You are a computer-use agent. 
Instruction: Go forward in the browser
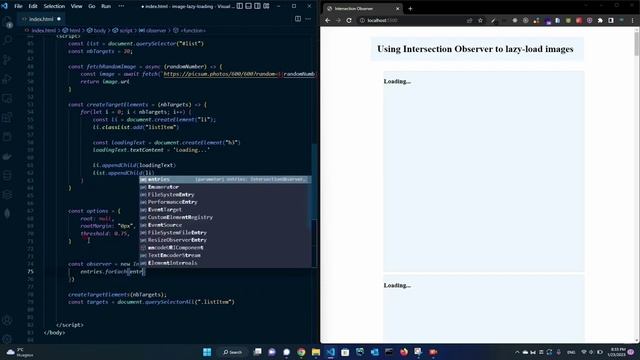[338, 20]
